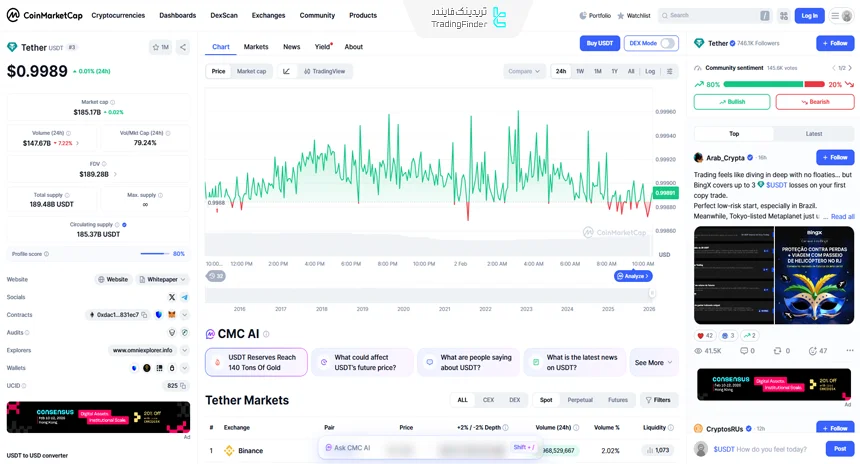
Task: Expand See More CMC AI prompts
Action: tap(653, 363)
